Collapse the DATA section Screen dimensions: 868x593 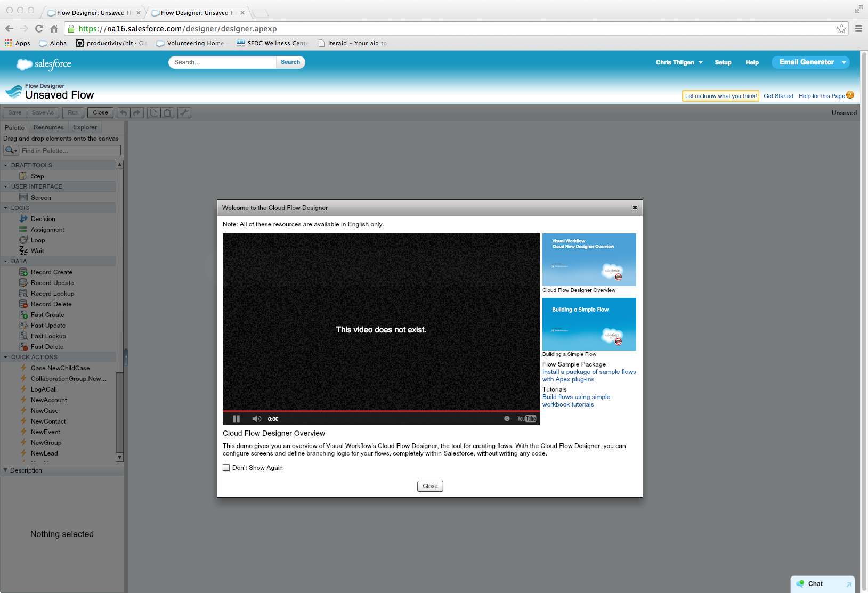(x=6, y=261)
